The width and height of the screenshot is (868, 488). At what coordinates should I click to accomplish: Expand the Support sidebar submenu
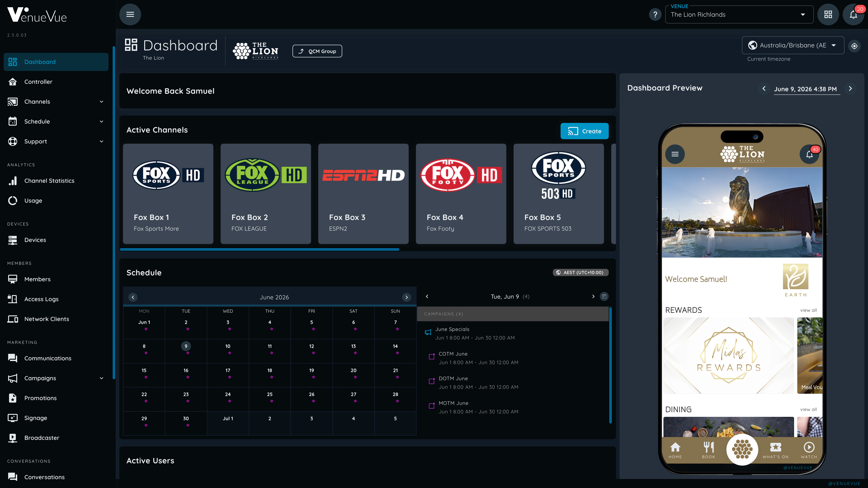point(101,141)
